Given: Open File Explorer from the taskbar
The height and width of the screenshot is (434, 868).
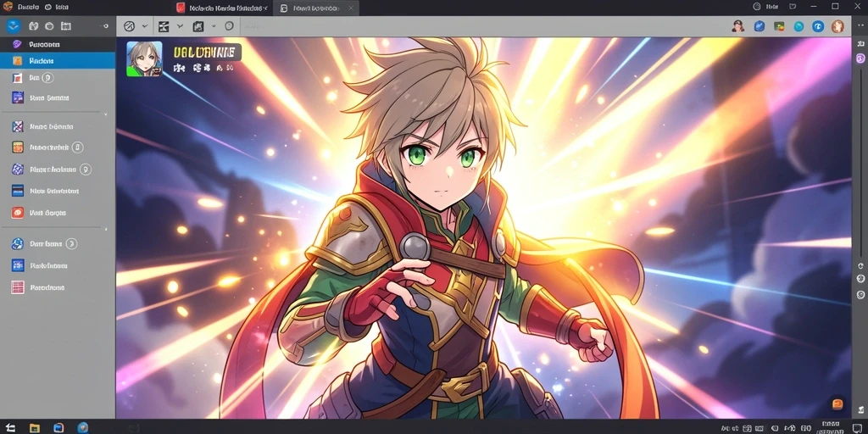Looking at the screenshot, I should [x=34, y=428].
